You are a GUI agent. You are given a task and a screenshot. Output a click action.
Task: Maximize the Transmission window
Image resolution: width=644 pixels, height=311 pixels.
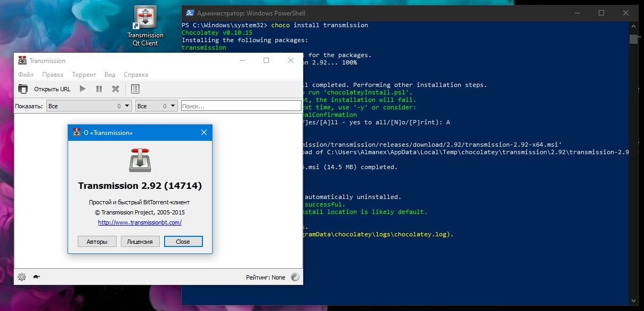point(266,60)
